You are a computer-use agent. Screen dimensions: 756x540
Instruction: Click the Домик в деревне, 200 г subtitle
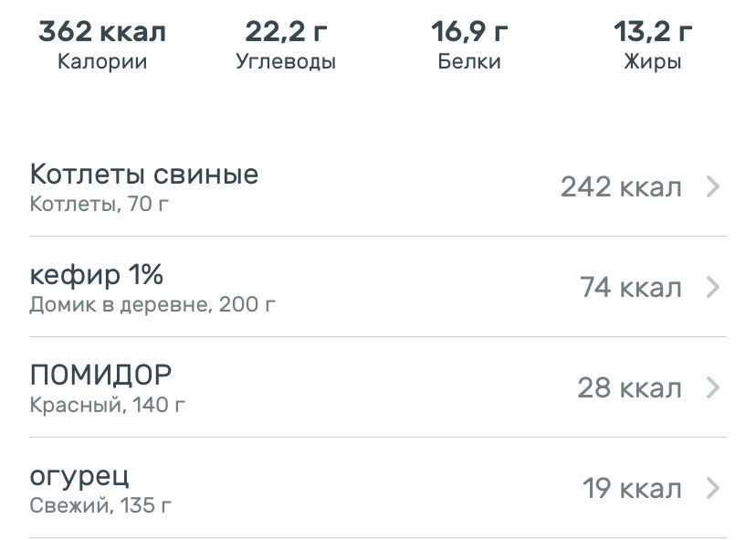tap(152, 303)
